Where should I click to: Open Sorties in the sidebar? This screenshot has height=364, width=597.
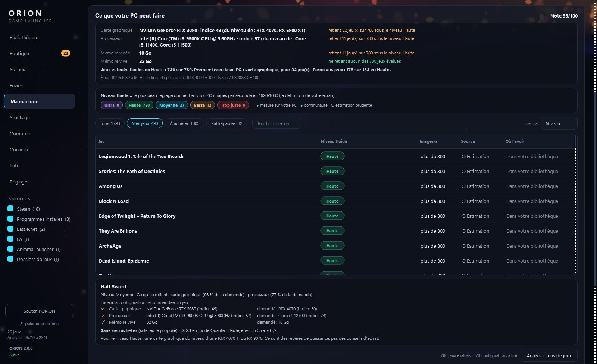coord(40,69)
